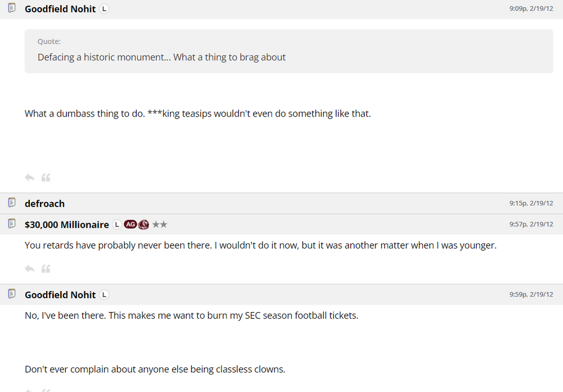Quote $30,000 Millionaire's post using quote-mark icon
The width and height of the screenshot is (563, 392).
click(46, 269)
